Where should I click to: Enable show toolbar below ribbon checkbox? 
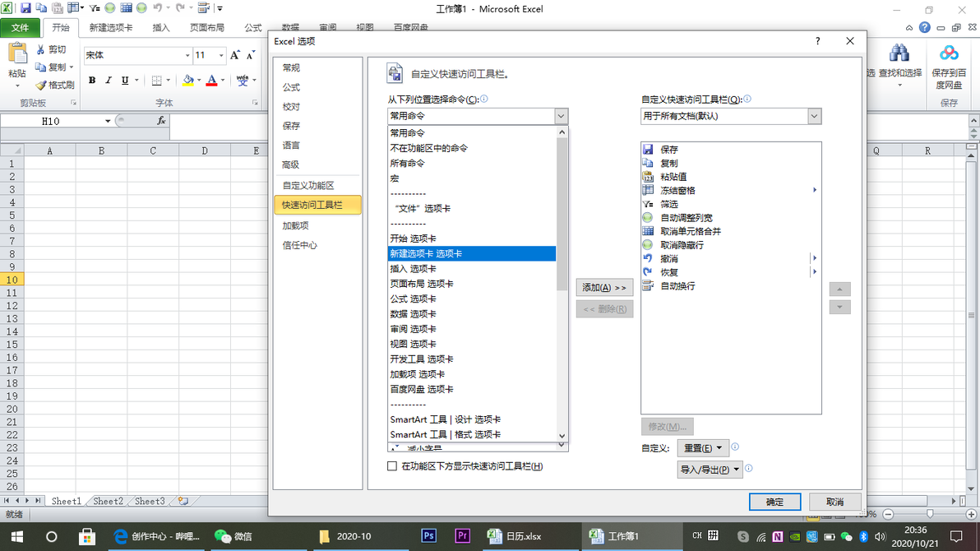(x=392, y=466)
